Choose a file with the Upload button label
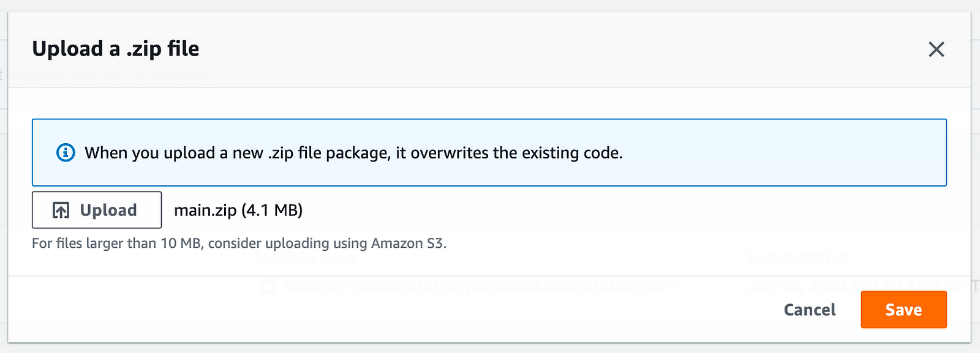This screenshot has height=353, width=980. 108,210
